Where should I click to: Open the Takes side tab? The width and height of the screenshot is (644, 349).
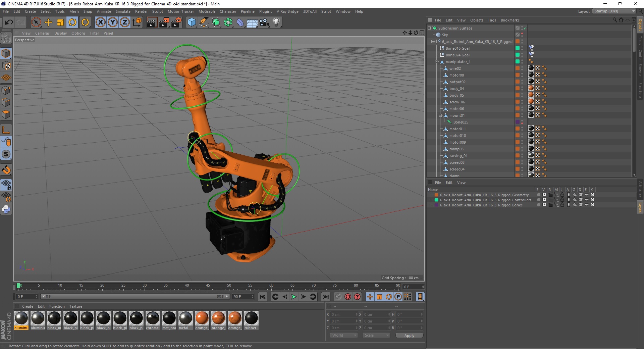(640, 41)
